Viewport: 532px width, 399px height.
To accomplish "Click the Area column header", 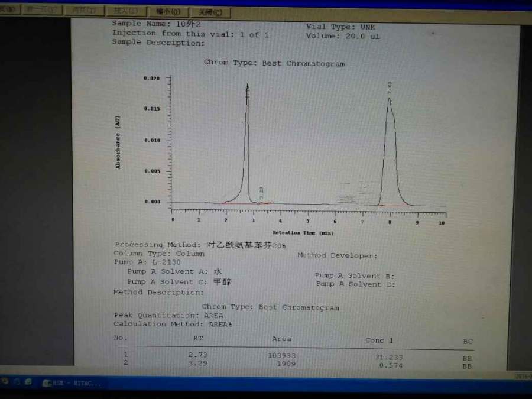I will tap(281, 339).
